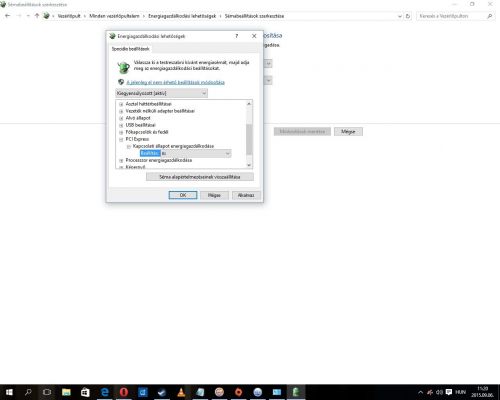Open the Store app in taskbar

[x=85, y=392]
